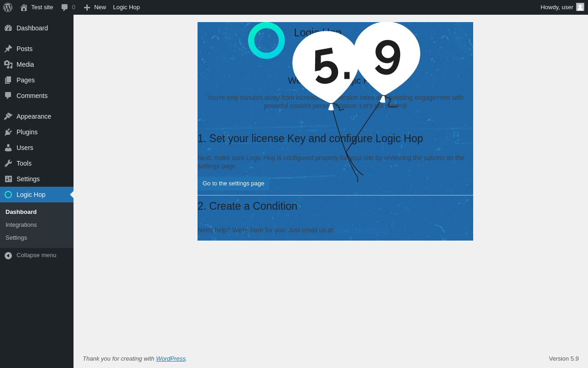588x368 pixels.
Task: Click the '1. Set your license Key' heading
Action: pyautogui.click(x=310, y=138)
